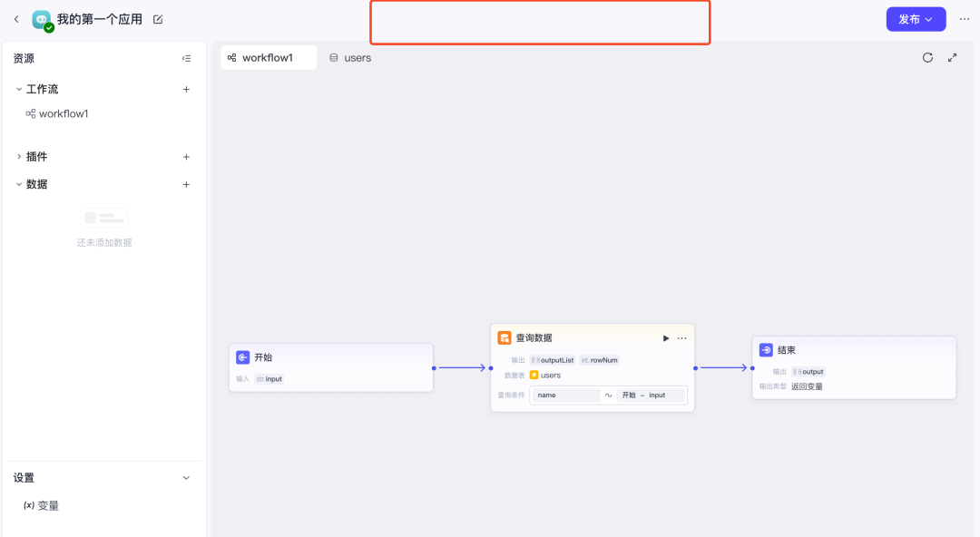Collapse the 设置 section chevron
This screenshot has height=537, width=980.
coord(186,478)
